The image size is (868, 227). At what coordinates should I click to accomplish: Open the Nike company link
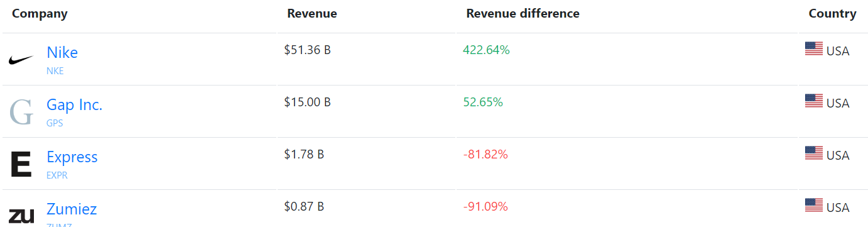[62, 53]
